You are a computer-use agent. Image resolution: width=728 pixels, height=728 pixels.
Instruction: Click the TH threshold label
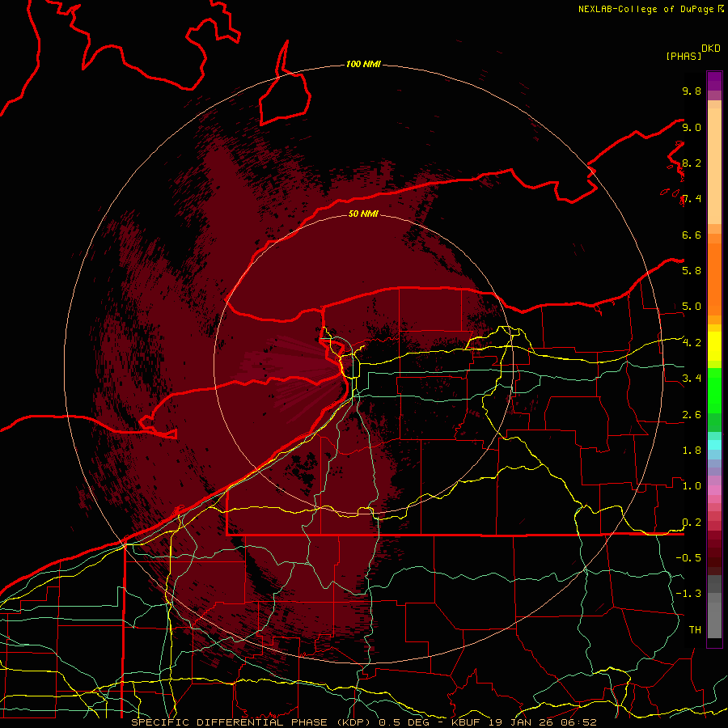tap(695, 630)
